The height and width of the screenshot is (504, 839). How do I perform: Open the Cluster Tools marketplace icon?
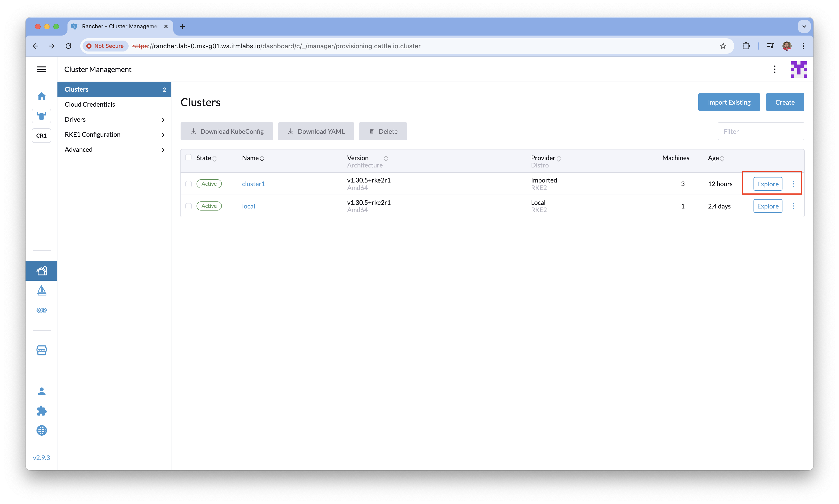click(x=41, y=350)
